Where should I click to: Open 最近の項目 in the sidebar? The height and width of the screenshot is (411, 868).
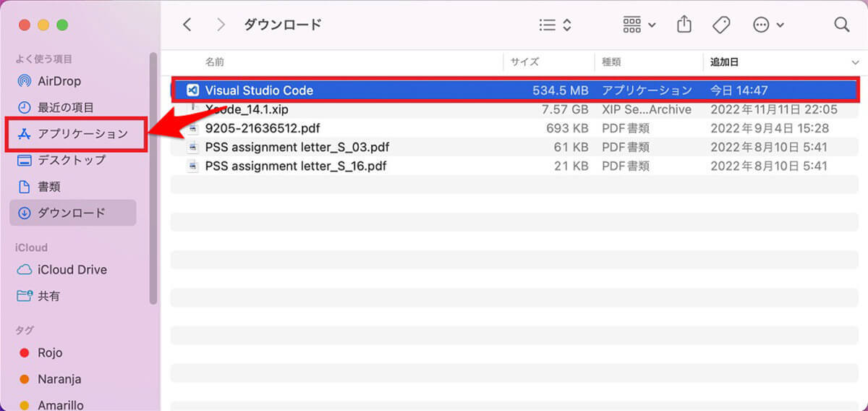click(x=66, y=107)
